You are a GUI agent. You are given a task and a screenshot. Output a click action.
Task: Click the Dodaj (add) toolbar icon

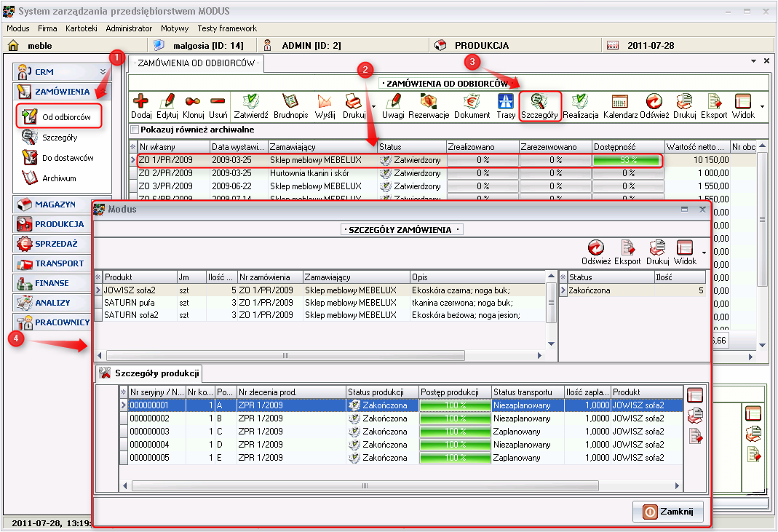[140, 101]
